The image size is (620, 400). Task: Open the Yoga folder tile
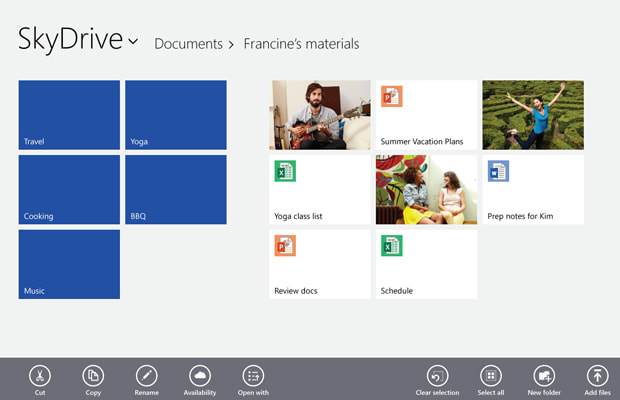(x=176, y=115)
